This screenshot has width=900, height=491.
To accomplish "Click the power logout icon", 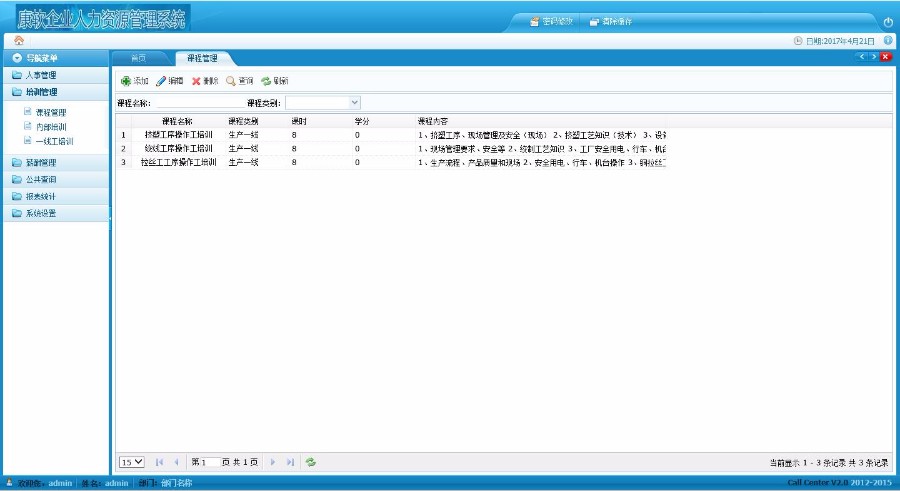I will (888, 22).
